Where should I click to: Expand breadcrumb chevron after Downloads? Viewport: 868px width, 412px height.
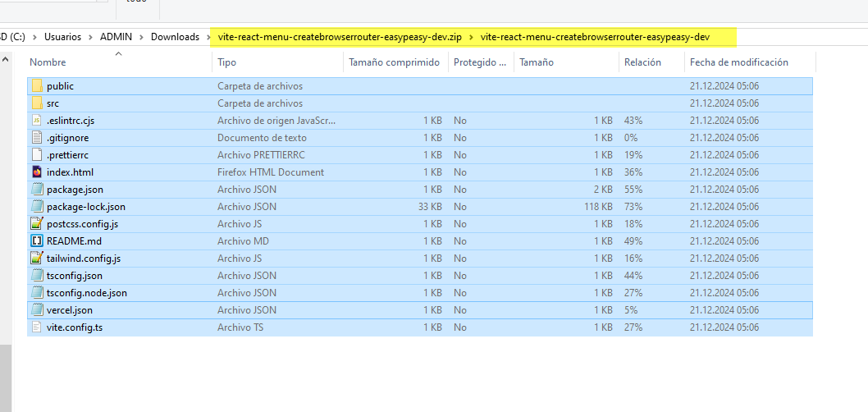pos(208,37)
